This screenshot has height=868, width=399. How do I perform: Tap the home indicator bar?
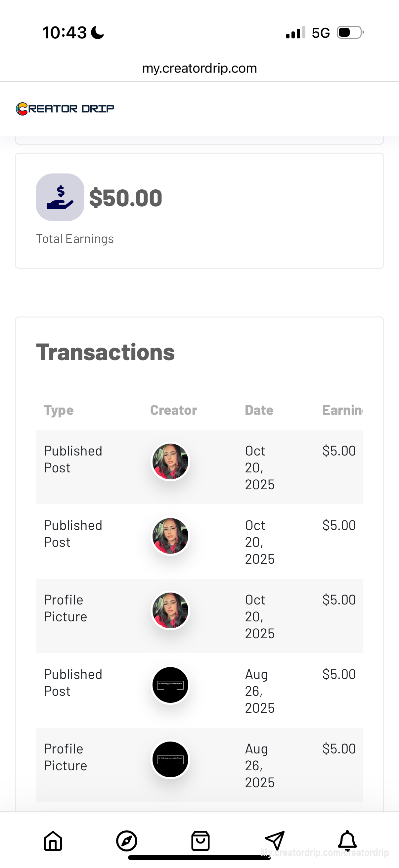199,857
